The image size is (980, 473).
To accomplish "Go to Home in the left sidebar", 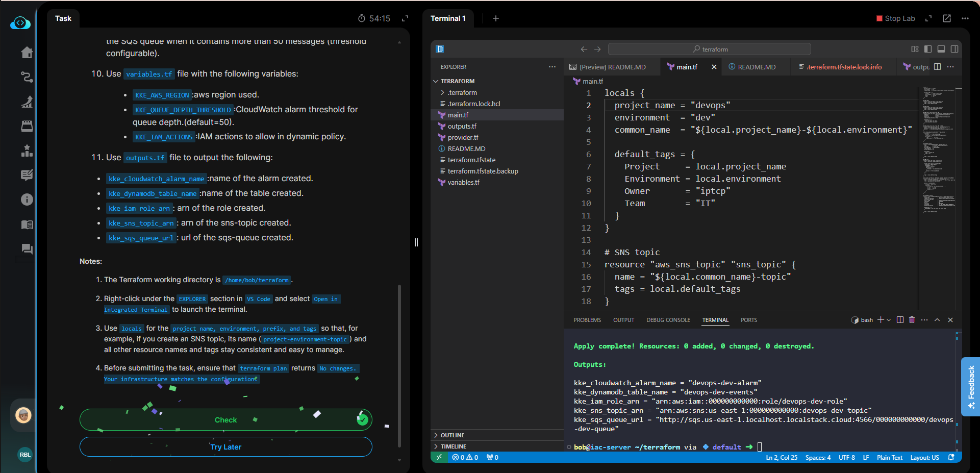I will (27, 53).
